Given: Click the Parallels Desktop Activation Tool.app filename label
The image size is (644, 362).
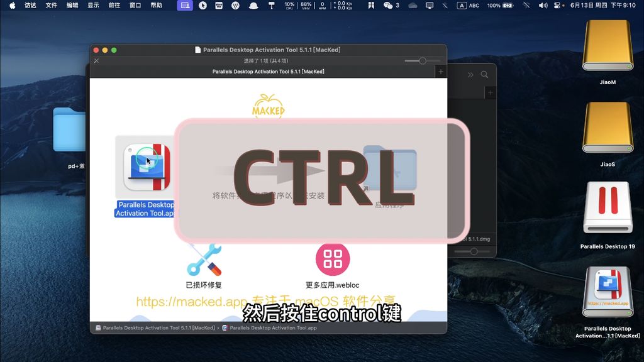Looking at the screenshot, I should tap(145, 209).
